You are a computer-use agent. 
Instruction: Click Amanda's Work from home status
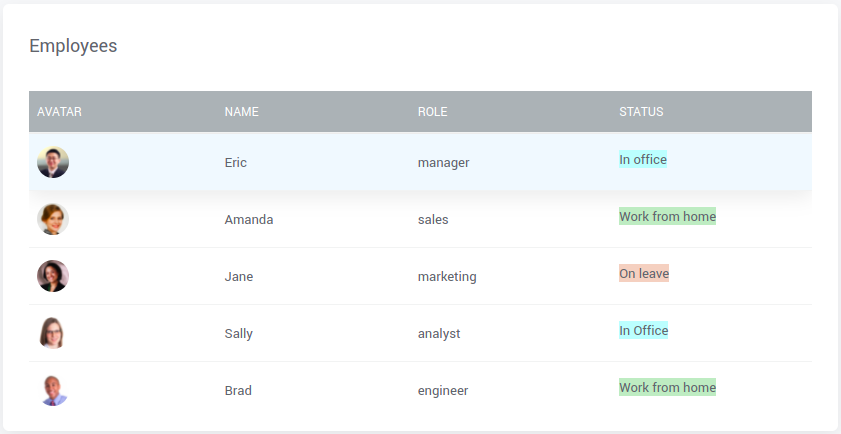click(667, 216)
